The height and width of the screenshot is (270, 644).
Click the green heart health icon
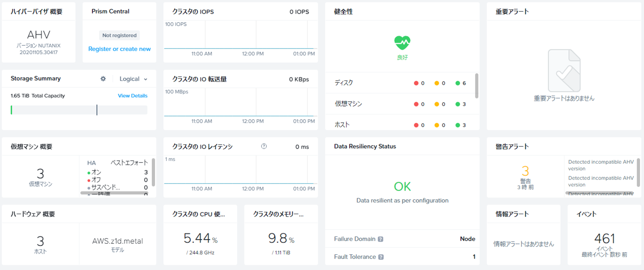[402, 43]
